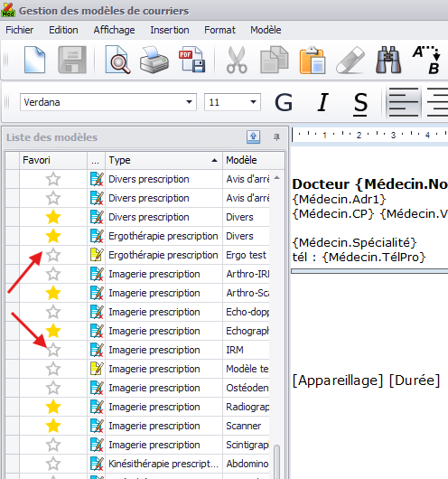Open the Verdana font dropdown

click(x=189, y=102)
